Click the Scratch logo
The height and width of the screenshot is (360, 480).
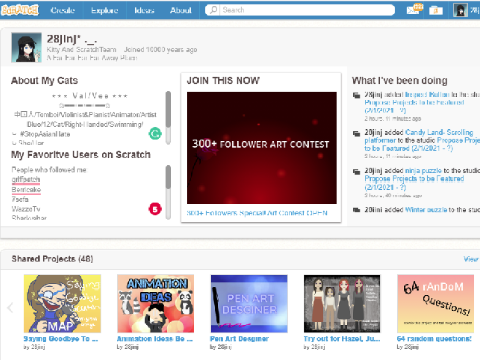pyautogui.click(x=20, y=10)
